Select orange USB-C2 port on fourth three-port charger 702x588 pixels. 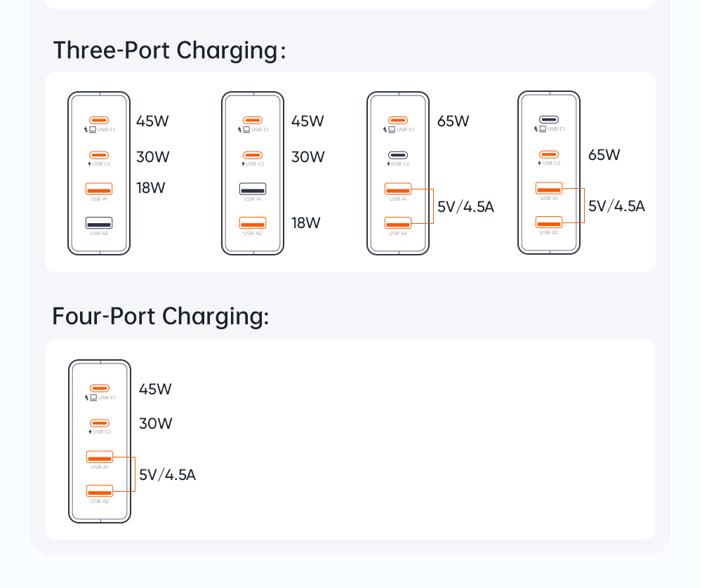549,154
